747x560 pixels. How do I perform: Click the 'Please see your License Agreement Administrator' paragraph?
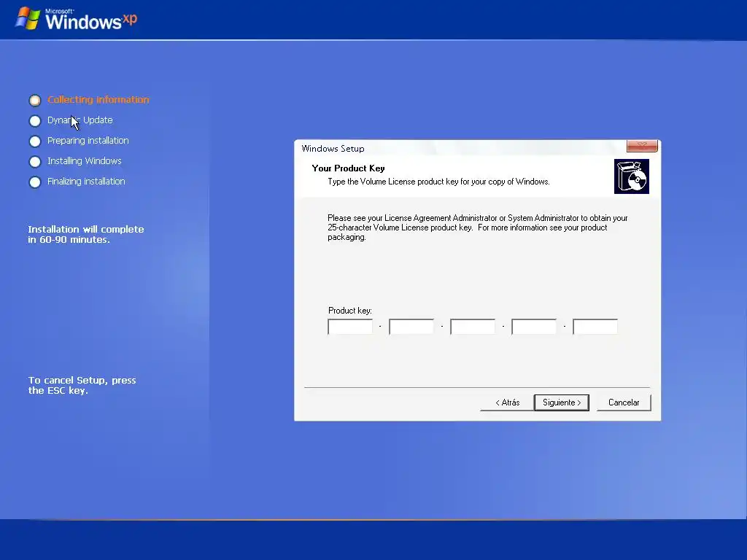pos(477,227)
